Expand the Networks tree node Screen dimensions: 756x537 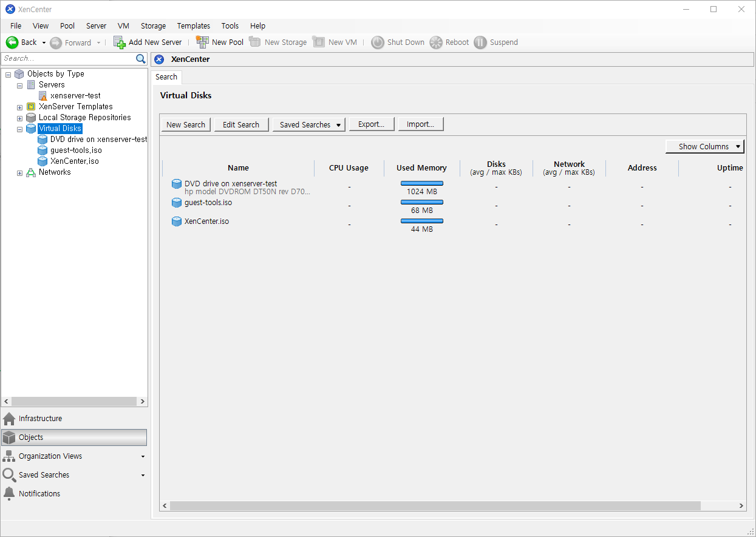19,173
